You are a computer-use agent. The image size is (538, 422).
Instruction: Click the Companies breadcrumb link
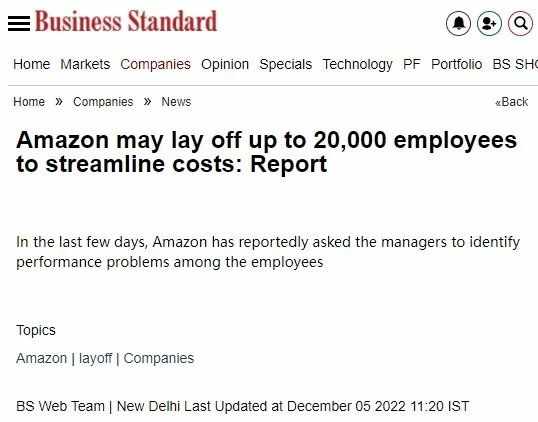click(x=103, y=102)
